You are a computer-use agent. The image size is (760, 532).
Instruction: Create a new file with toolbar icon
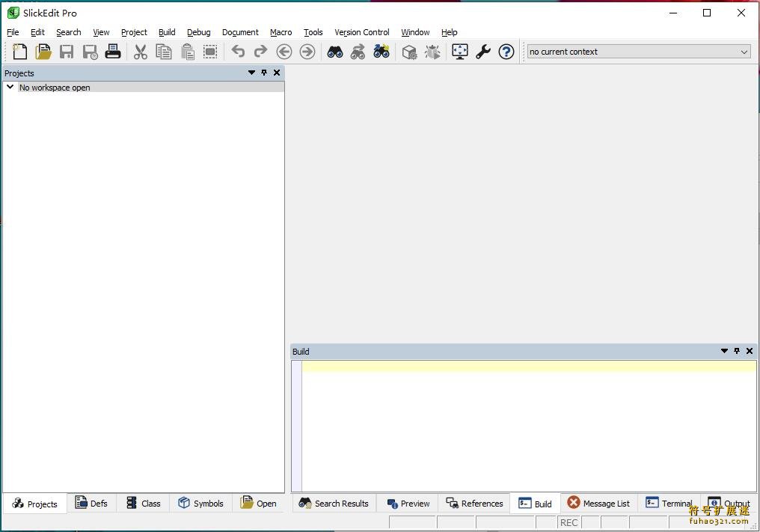pyautogui.click(x=19, y=52)
